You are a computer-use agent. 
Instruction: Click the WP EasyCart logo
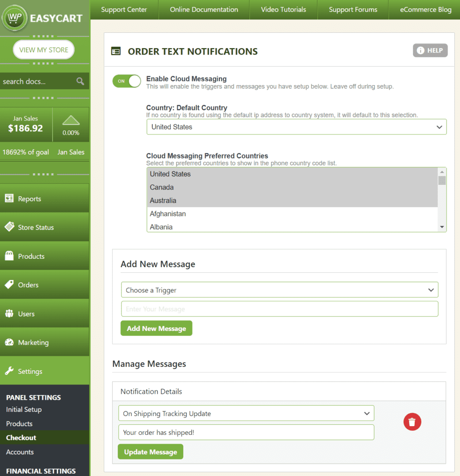coord(42,18)
